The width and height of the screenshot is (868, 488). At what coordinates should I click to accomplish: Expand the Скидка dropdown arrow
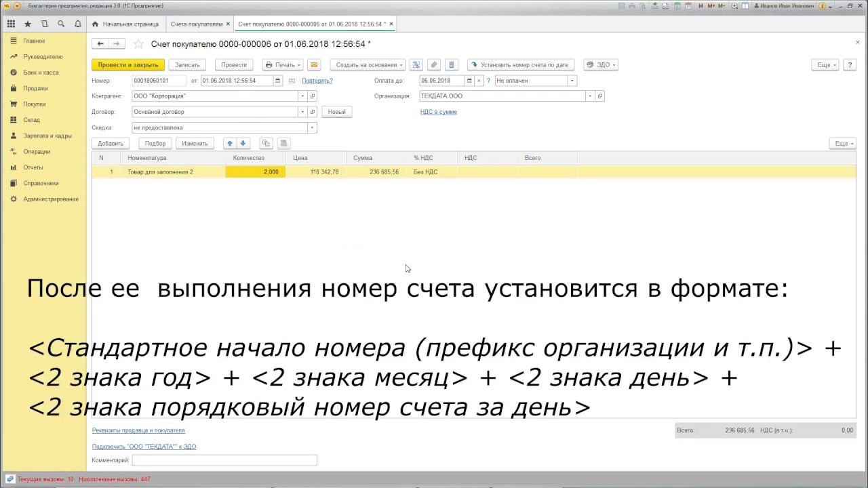[x=312, y=127]
